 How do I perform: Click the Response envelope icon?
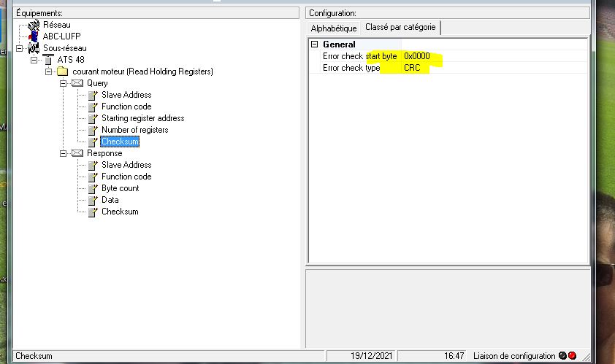click(x=77, y=153)
